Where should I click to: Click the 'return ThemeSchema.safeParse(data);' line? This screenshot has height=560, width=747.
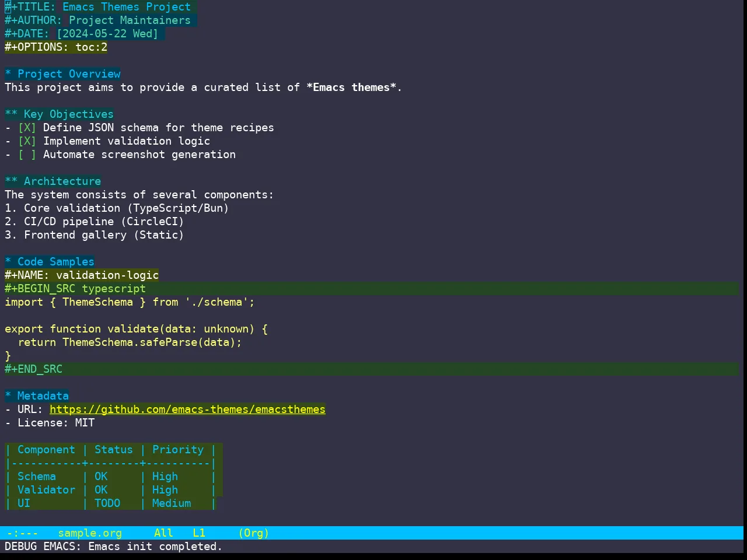(130, 342)
